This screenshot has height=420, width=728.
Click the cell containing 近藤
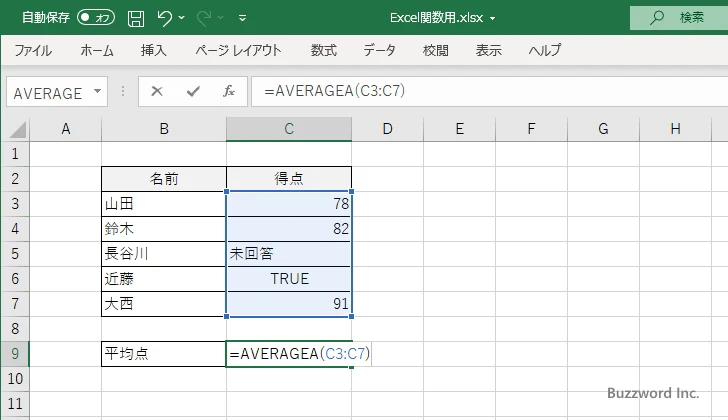coord(164,279)
